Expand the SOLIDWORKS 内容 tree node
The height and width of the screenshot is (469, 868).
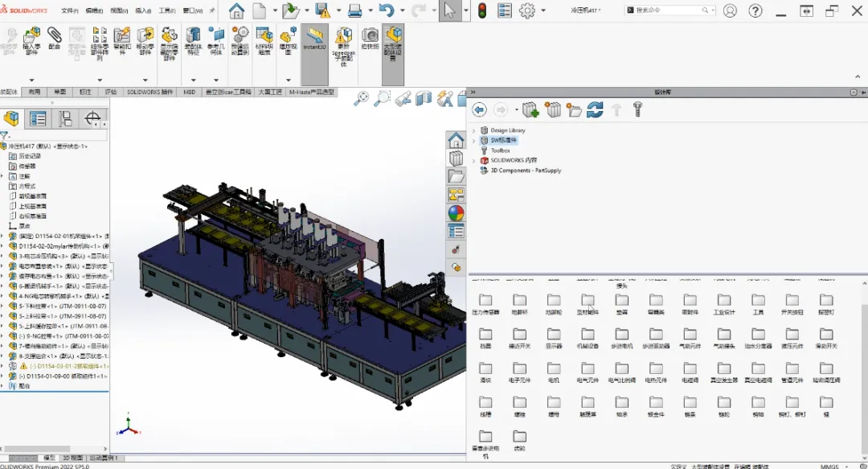coord(474,160)
